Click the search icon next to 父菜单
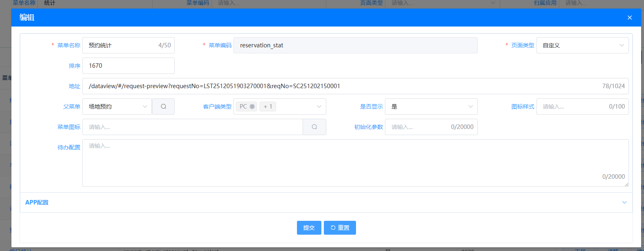This screenshot has height=251, width=644. [163, 107]
